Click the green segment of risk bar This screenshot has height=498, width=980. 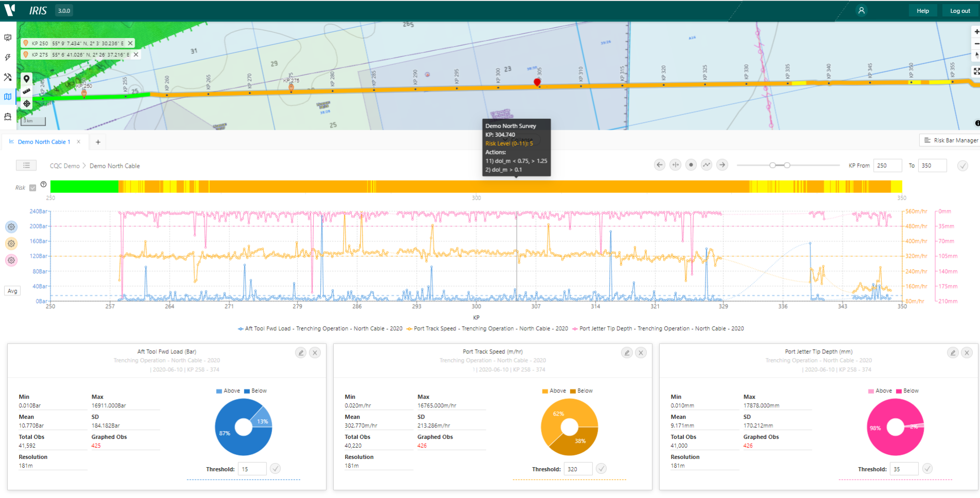[84, 187]
